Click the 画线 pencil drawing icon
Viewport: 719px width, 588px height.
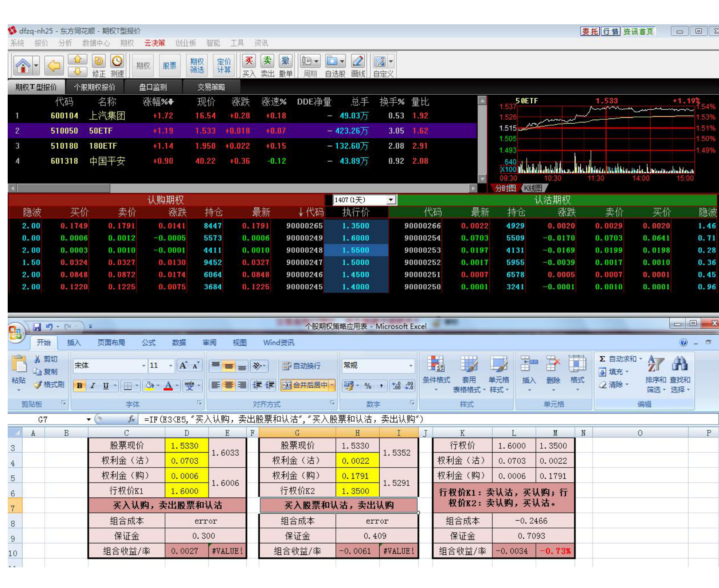[x=358, y=61]
